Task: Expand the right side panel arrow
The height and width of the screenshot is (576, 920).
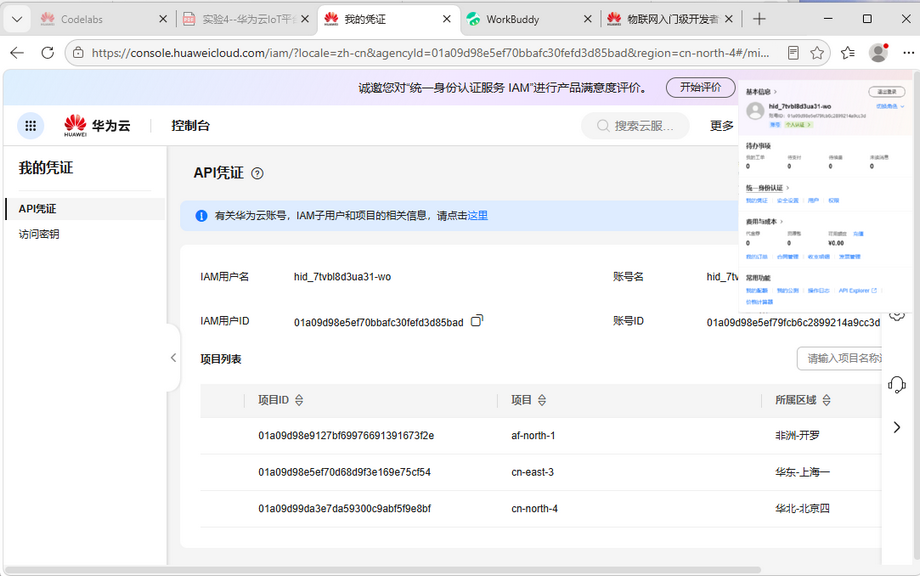Action: pos(897,427)
